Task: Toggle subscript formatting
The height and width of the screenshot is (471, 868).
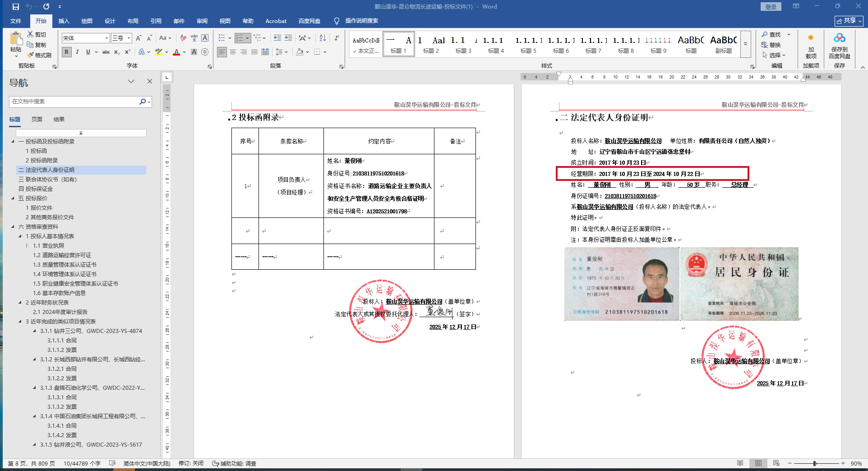Action: point(117,52)
